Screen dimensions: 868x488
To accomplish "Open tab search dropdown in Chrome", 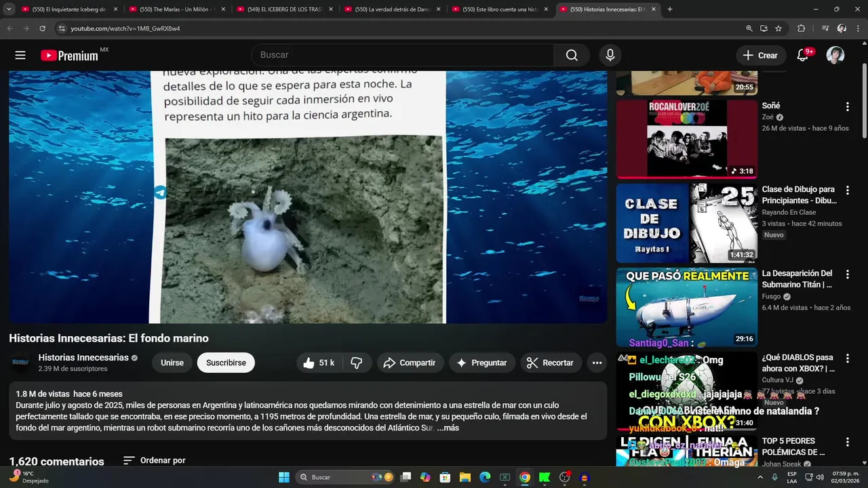I will click(9, 9).
